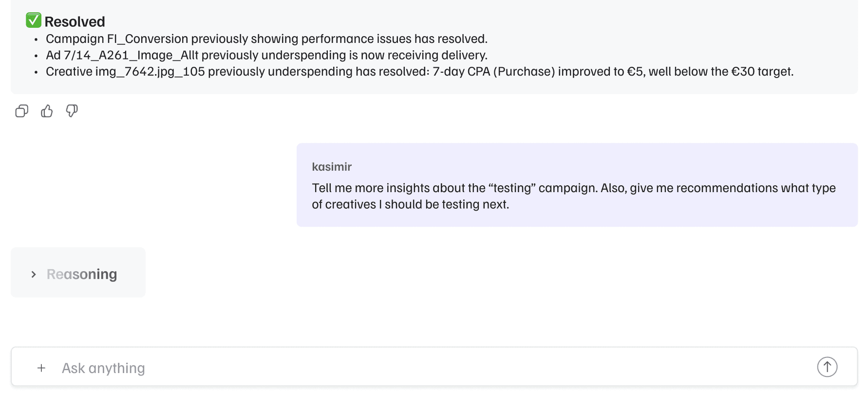This screenshot has height=395, width=868.
Task: Click the green checkmark beside Resolved
Action: coord(34,20)
